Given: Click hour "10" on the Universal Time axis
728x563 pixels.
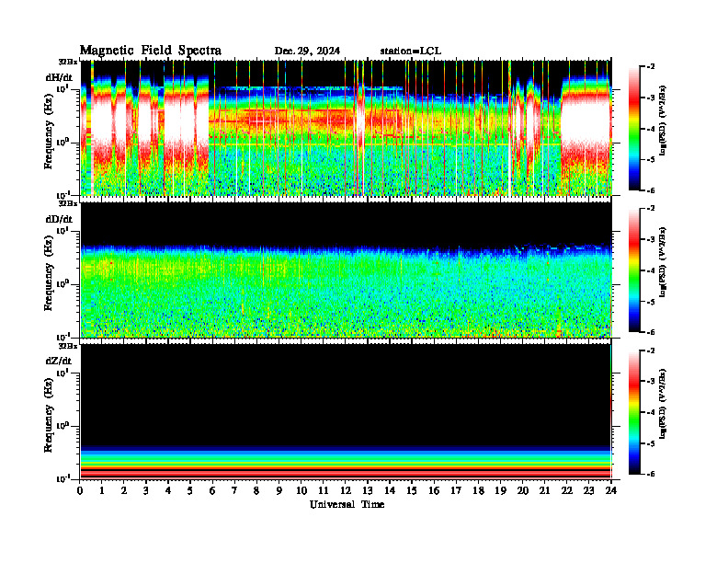Looking at the screenshot, I should point(301,490).
